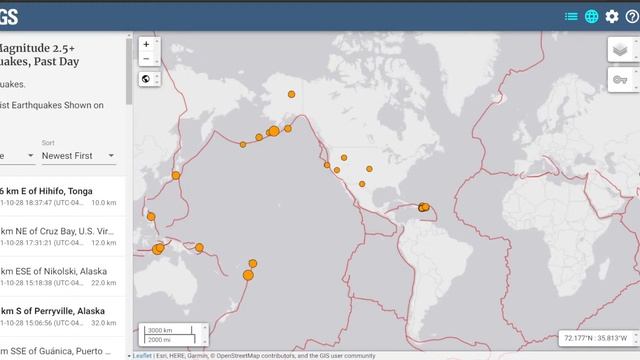Open the help question mark icon
Viewport: 640px width, 360px height.
coord(632,16)
